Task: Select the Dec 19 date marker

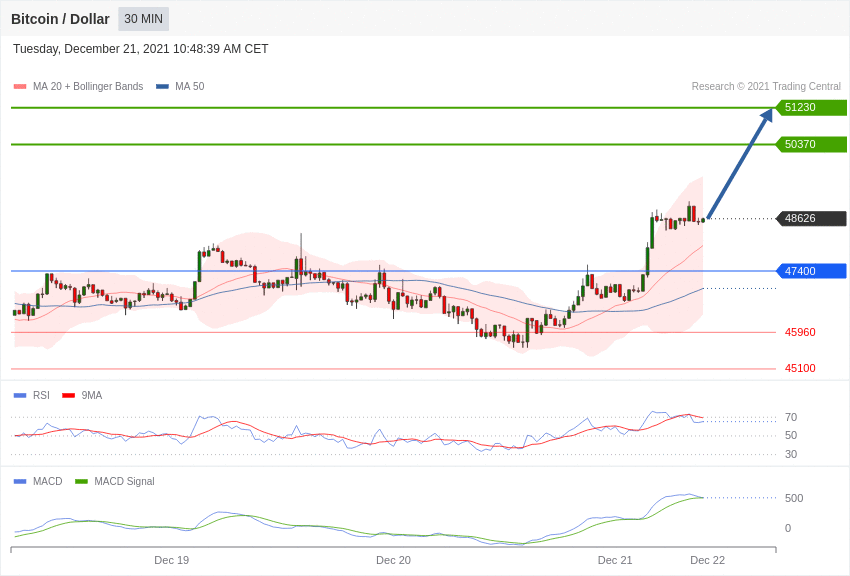Action: [171, 560]
